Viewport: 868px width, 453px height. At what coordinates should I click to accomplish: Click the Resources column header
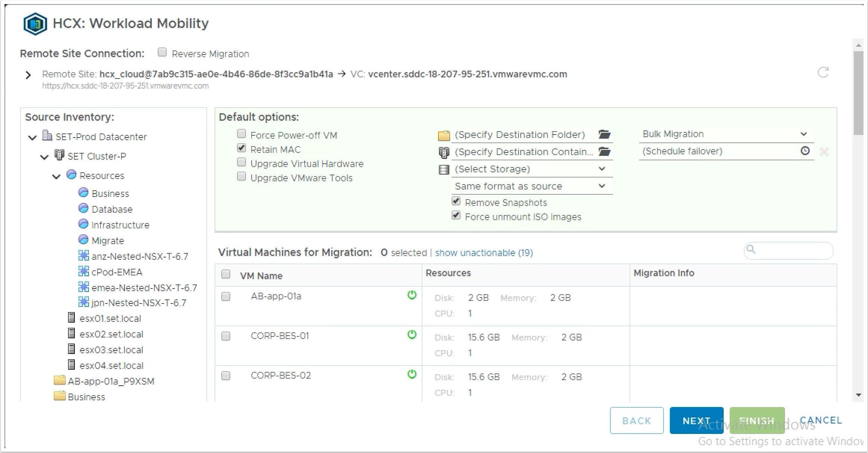click(448, 273)
